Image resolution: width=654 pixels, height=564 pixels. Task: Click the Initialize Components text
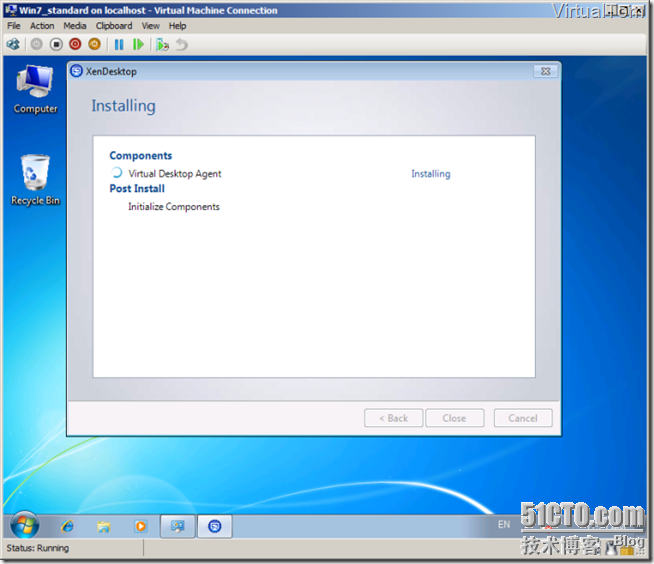(x=174, y=206)
